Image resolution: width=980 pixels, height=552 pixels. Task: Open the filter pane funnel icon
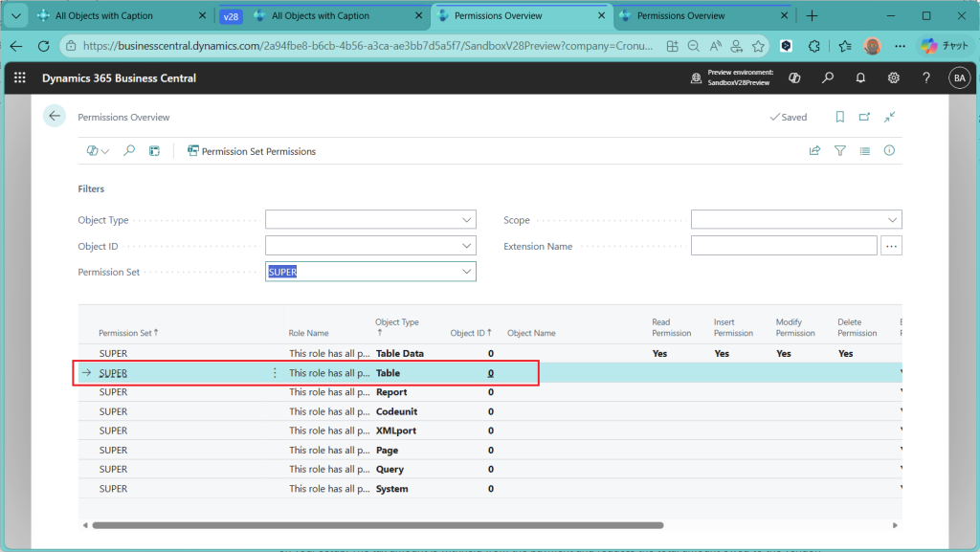(839, 151)
